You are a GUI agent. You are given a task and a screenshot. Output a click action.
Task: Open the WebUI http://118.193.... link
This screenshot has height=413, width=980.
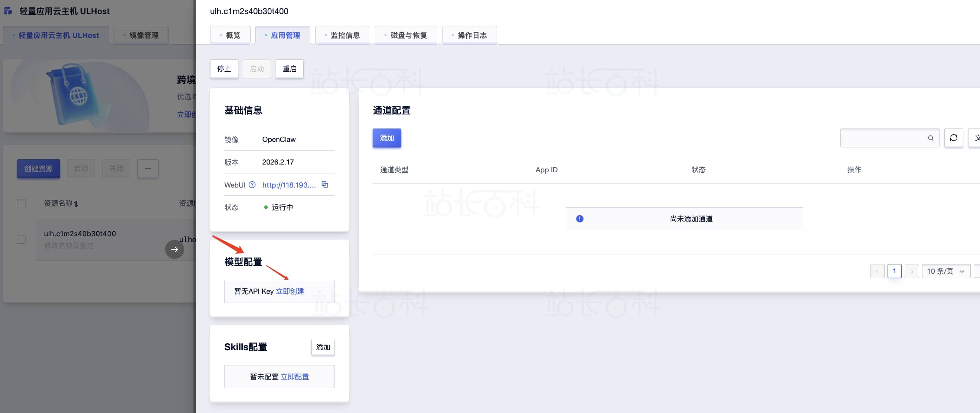289,185
